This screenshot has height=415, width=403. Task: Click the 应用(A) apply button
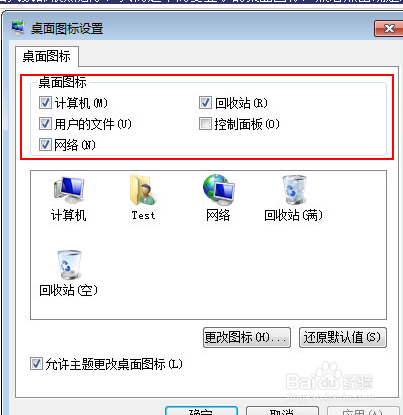tap(363, 411)
